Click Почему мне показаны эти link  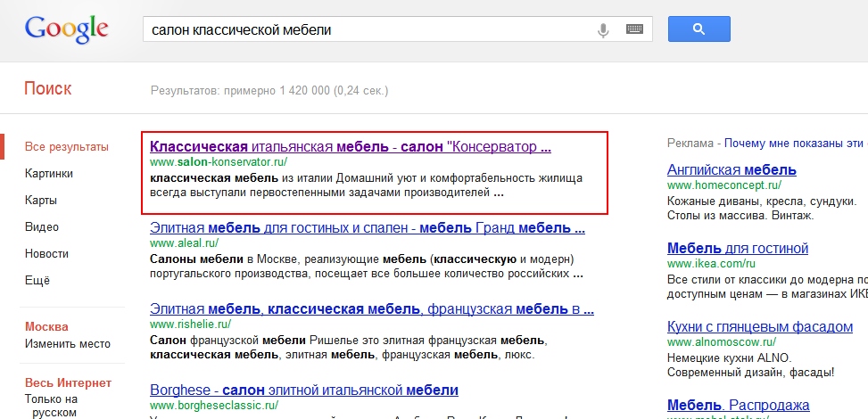point(796,144)
